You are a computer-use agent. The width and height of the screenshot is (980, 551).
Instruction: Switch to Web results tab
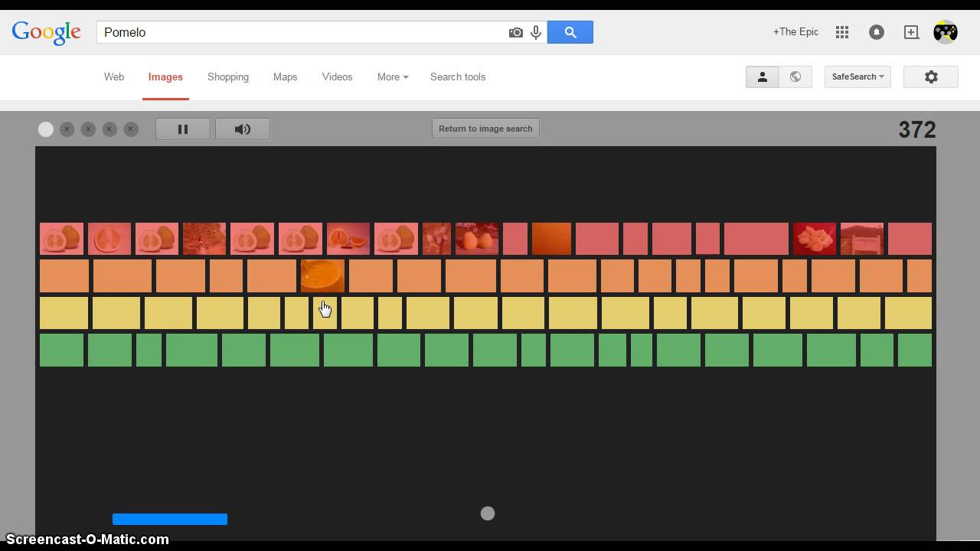click(114, 77)
